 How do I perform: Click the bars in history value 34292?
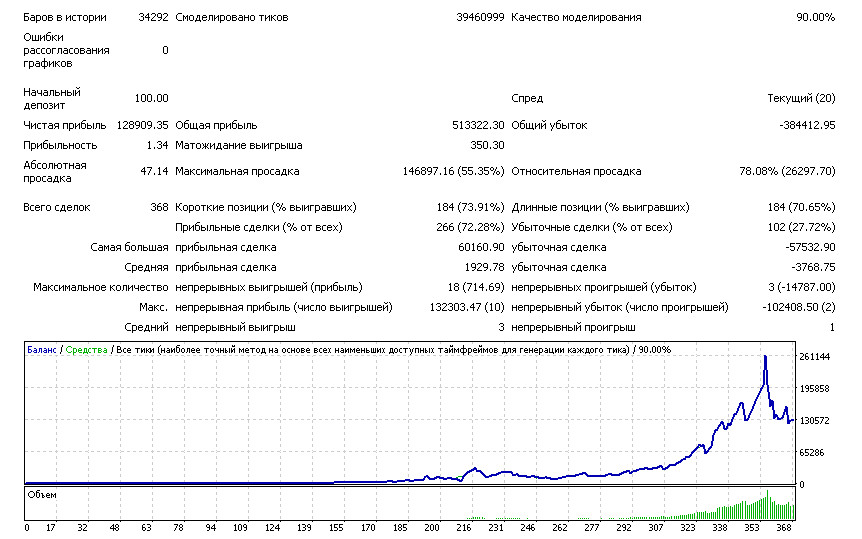153,17
